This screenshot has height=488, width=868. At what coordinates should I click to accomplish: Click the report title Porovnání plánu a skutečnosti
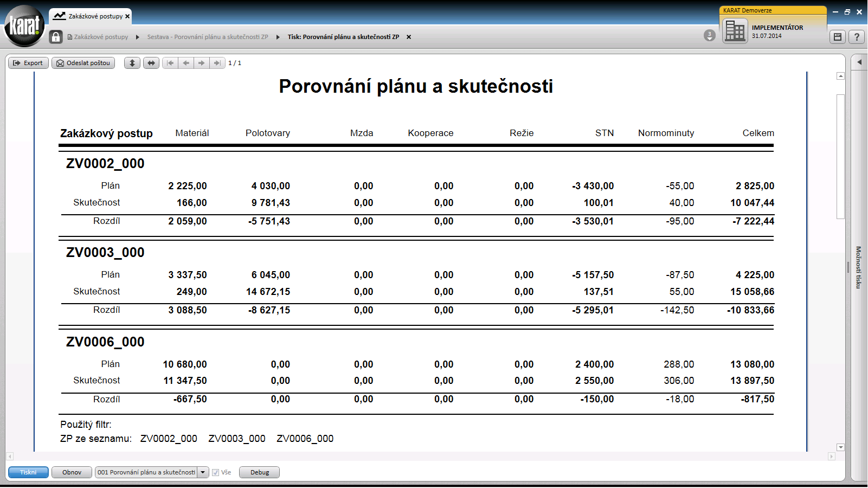(x=416, y=86)
